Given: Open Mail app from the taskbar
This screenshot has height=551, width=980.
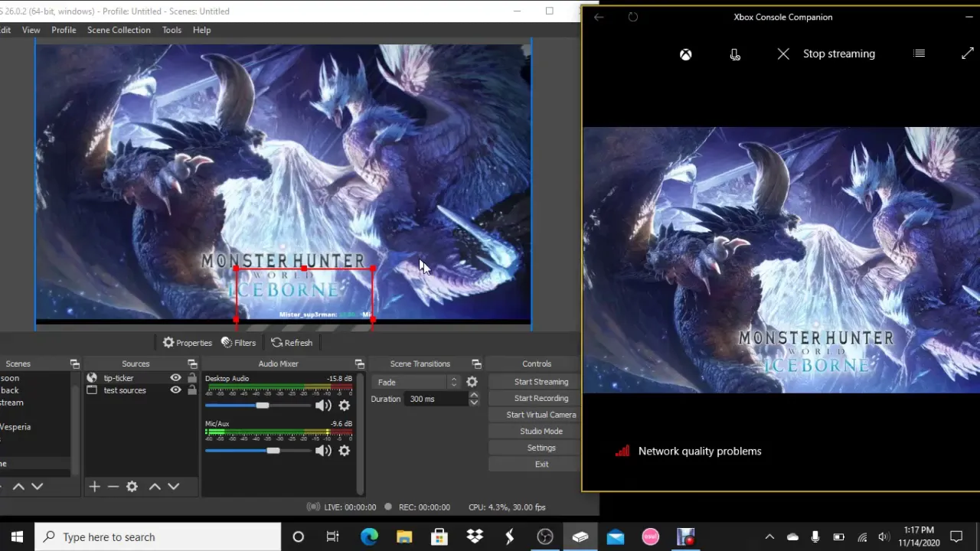Looking at the screenshot, I should [616, 537].
